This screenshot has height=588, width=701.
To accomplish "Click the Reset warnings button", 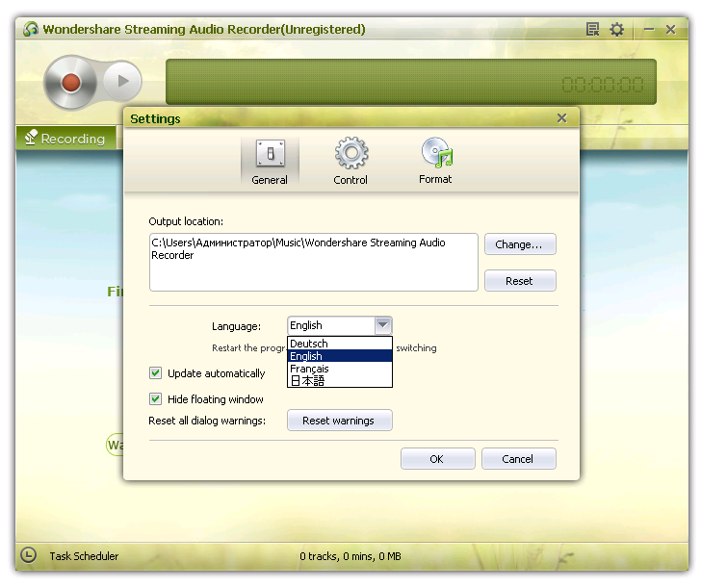I will pyautogui.click(x=339, y=421).
